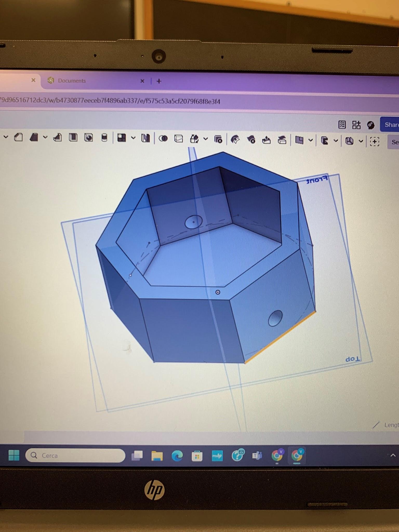Expand the Plane tool dropdown arrow
Screen dimensions: 399x532
pyautogui.click(x=336, y=141)
